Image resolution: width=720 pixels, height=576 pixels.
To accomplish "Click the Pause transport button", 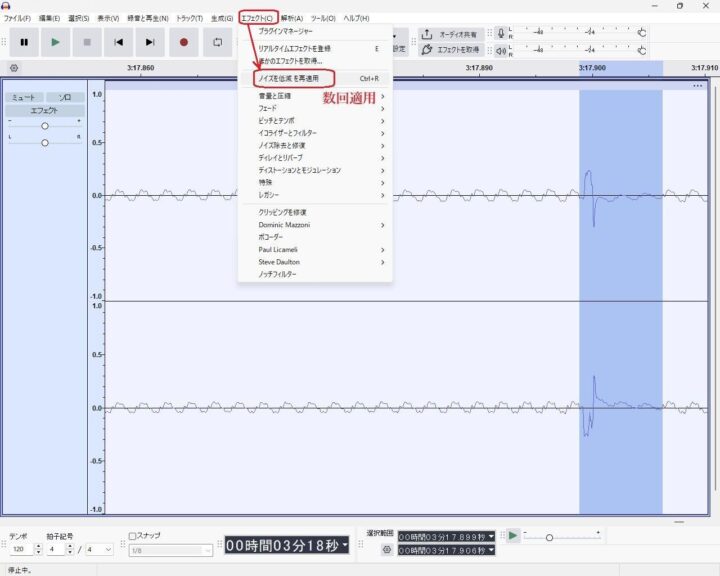I will click(24, 42).
